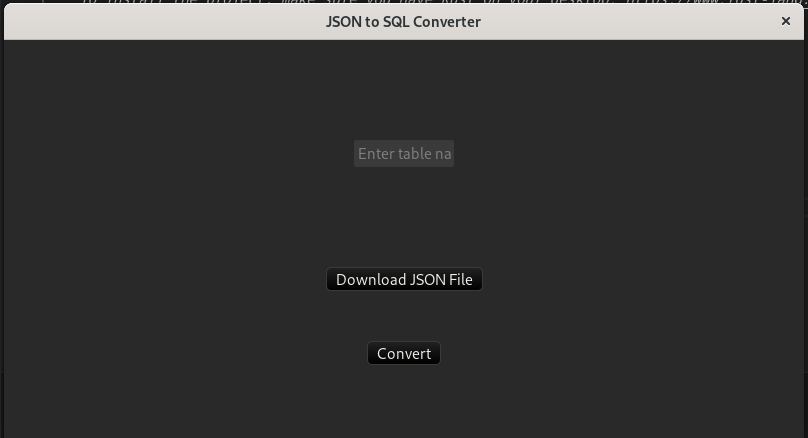Image resolution: width=808 pixels, height=438 pixels.
Task: Click the Enter table name field
Action: click(x=403, y=154)
